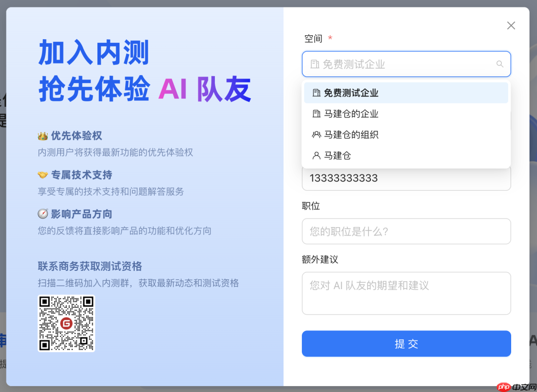Open the 空间 space selector dropdown
The width and height of the screenshot is (537, 392).
tap(406, 64)
